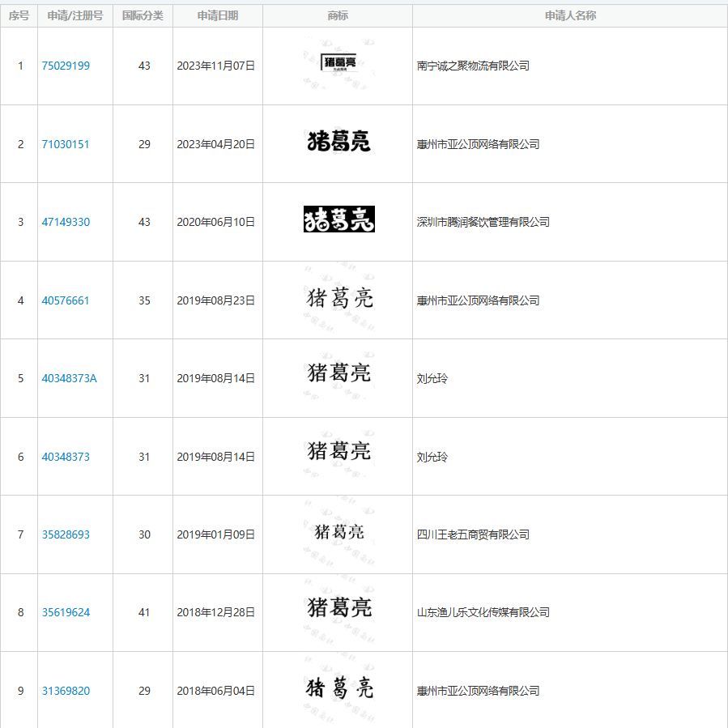728x728 pixels.
Task: Open registration number 75029199 link
Action: [x=66, y=66]
